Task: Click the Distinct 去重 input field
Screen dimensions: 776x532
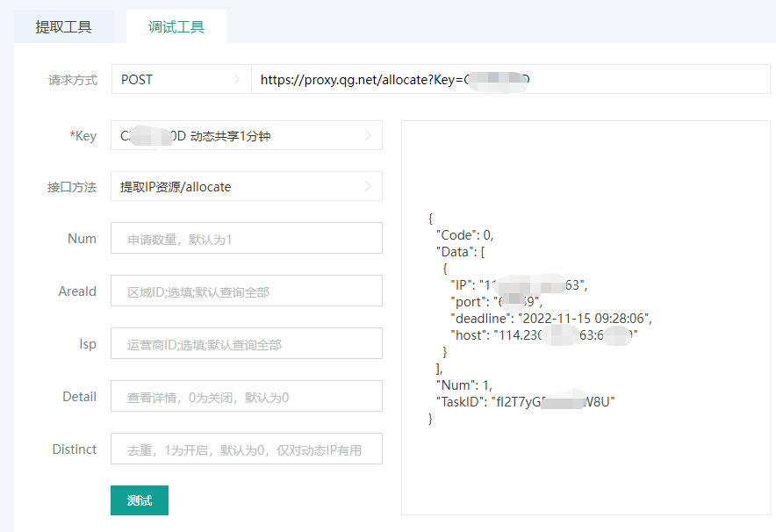Action: [x=246, y=449]
